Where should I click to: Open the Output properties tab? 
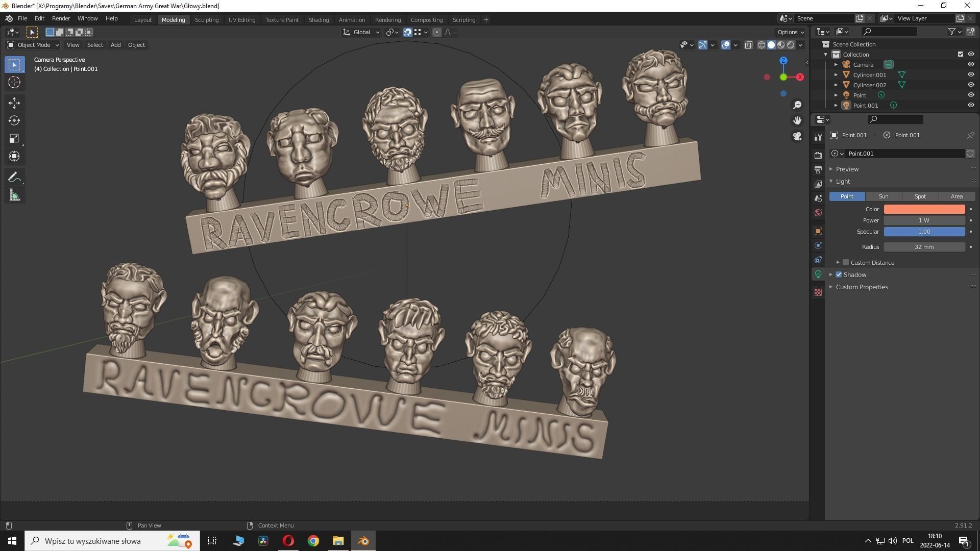tap(818, 169)
